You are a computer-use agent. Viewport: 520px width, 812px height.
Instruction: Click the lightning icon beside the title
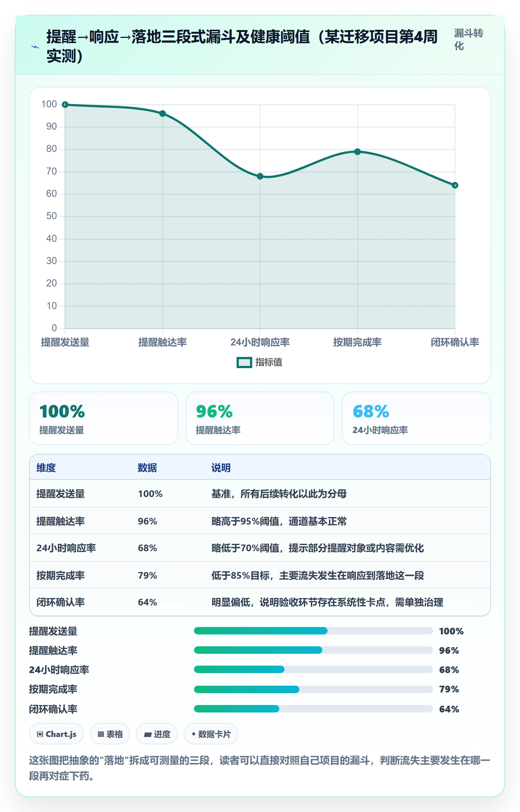click(x=35, y=47)
